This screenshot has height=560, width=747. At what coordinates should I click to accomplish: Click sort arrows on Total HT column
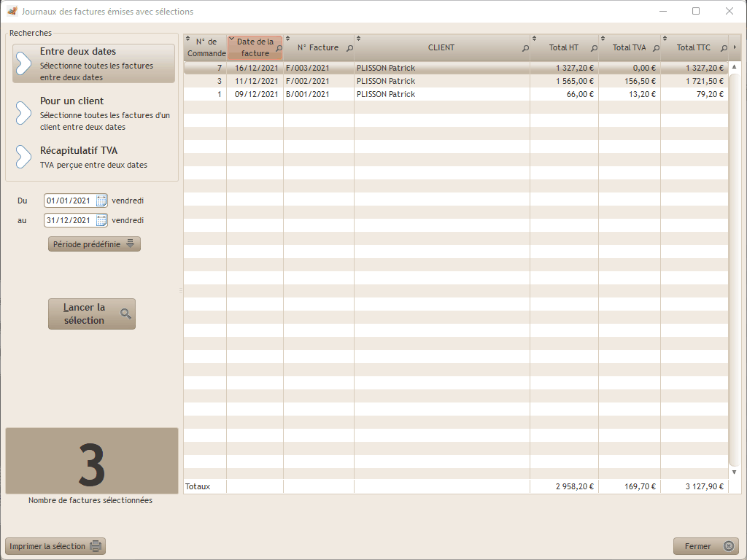click(534, 38)
